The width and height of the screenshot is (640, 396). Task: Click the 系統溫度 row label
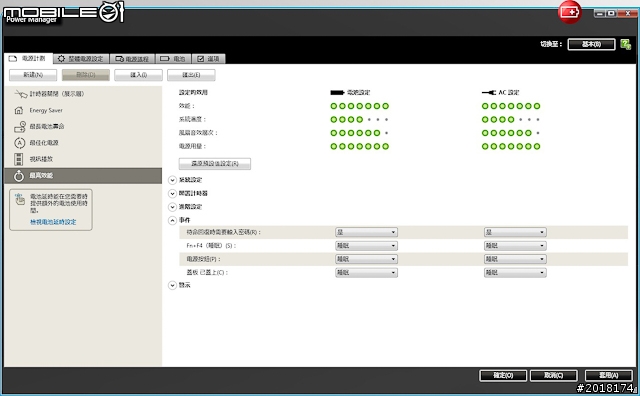pos(192,119)
